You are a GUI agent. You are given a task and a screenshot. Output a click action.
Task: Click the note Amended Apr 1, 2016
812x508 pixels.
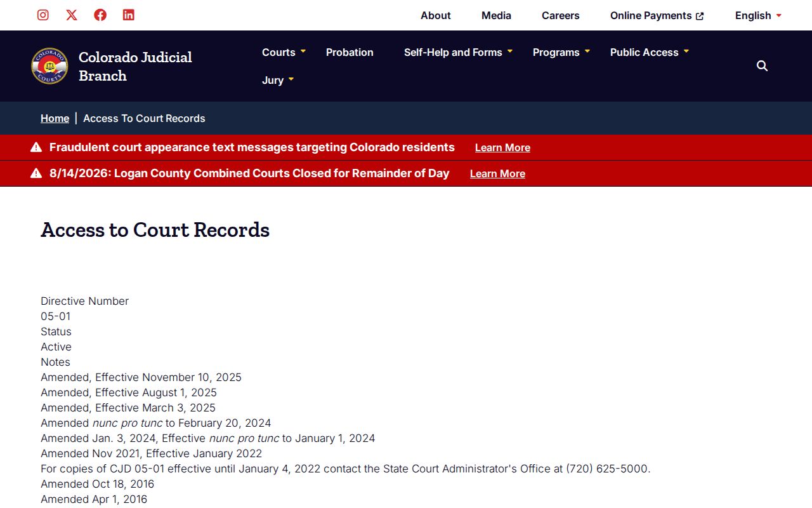click(94, 499)
